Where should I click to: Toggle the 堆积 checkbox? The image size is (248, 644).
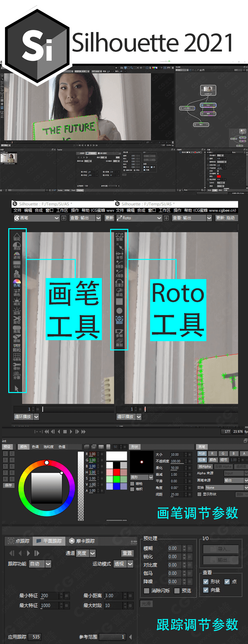pos(132,489)
